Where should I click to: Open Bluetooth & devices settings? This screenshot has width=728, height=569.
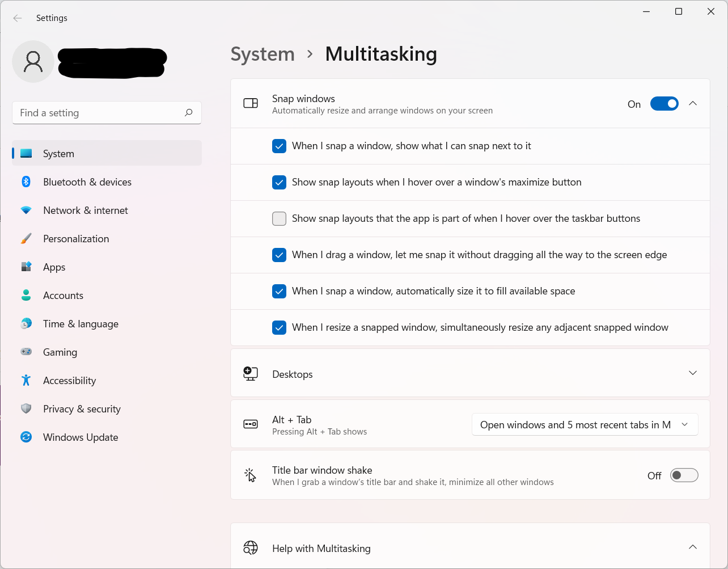click(107, 182)
